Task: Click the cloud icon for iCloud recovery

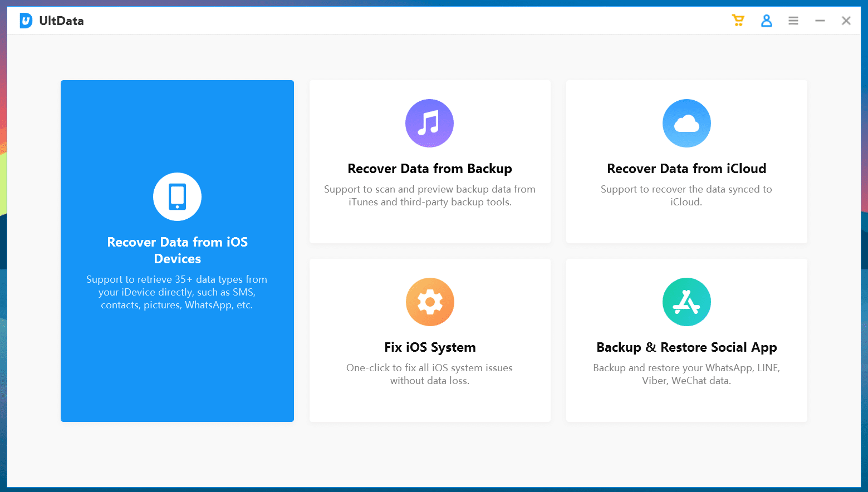Action: pyautogui.click(x=686, y=123)
